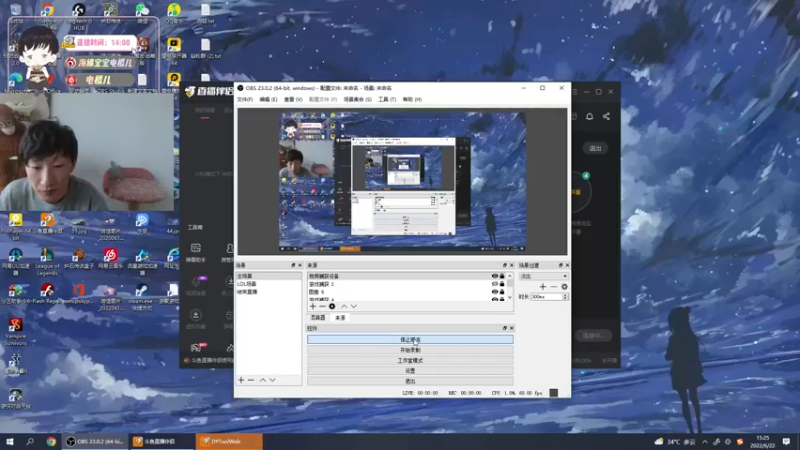Undock the Sources panel via float icon
The width and height of the screenshot is (800, 450).
point(505,265)
